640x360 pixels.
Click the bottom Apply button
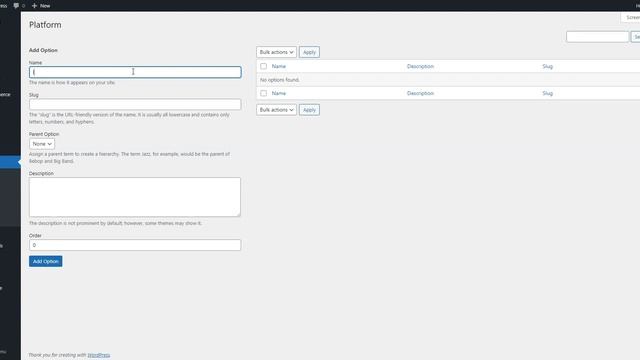(309, 110)
